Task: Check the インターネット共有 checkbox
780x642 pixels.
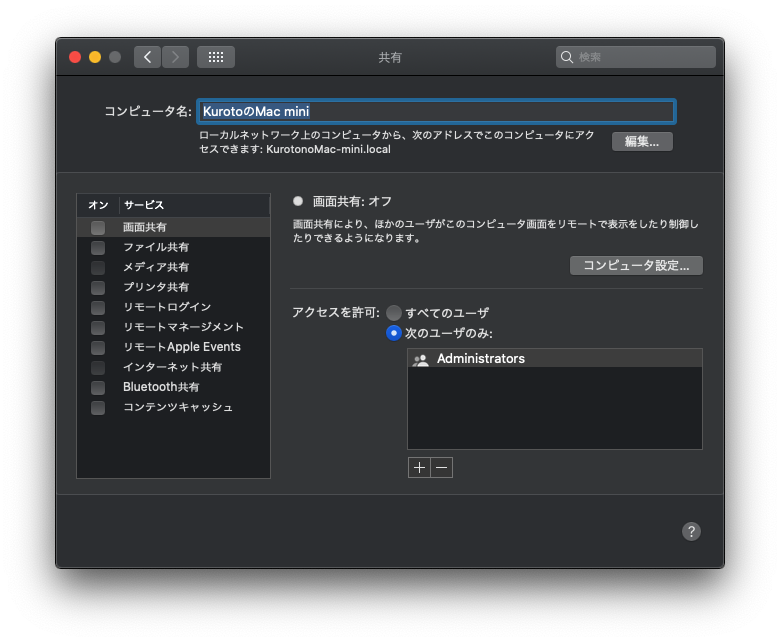Action: (98, 367)
